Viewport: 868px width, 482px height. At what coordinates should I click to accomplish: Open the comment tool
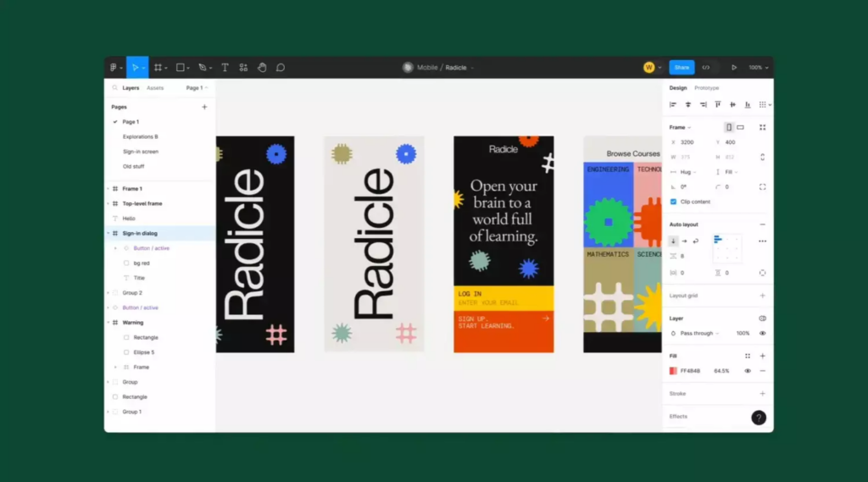(x=281, y=68)
